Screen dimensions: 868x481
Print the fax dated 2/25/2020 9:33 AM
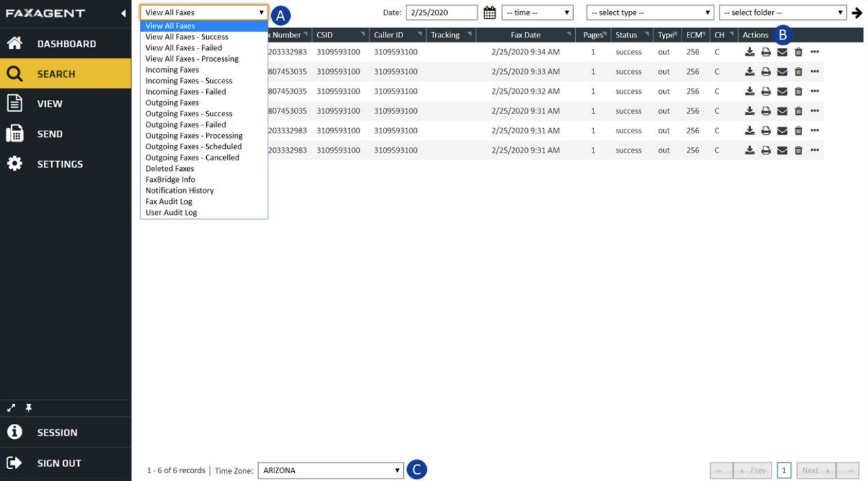766,72
